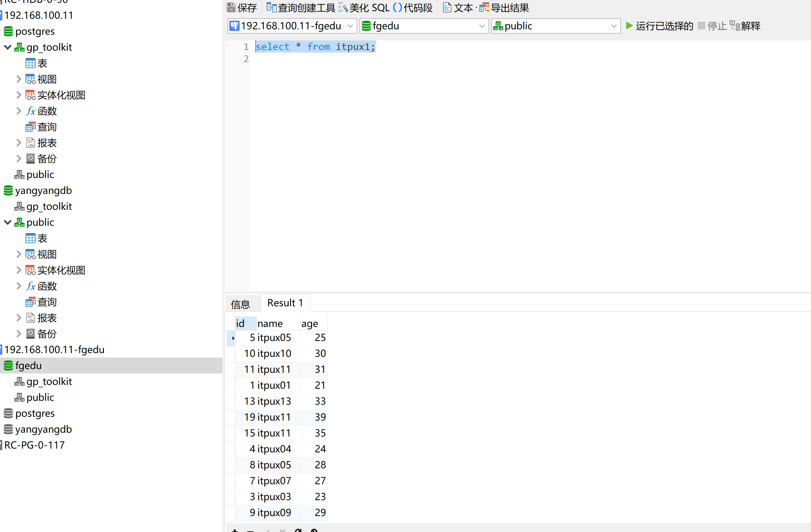Click the 函数 fx icon under expanded gp_toolkit

[x=30, y=111]
